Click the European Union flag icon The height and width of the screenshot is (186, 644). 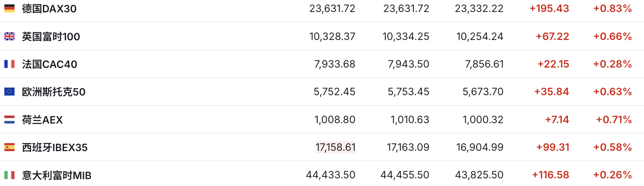click(9, 92)
